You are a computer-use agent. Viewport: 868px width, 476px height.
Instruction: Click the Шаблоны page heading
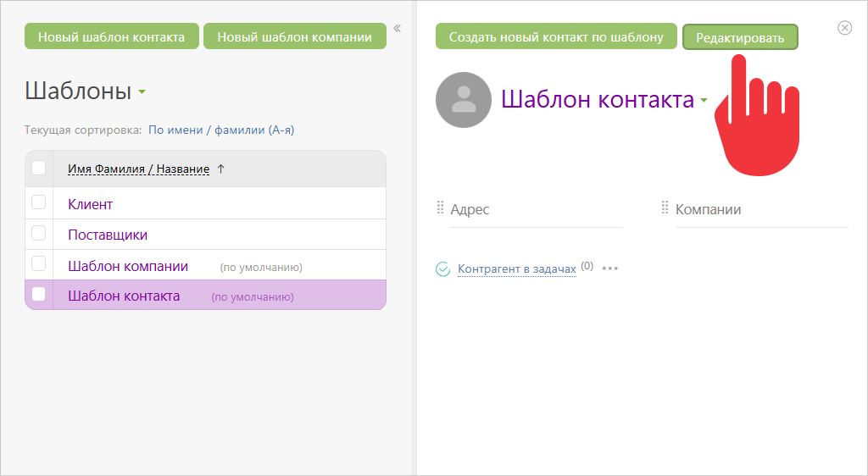tap(78, 91)
